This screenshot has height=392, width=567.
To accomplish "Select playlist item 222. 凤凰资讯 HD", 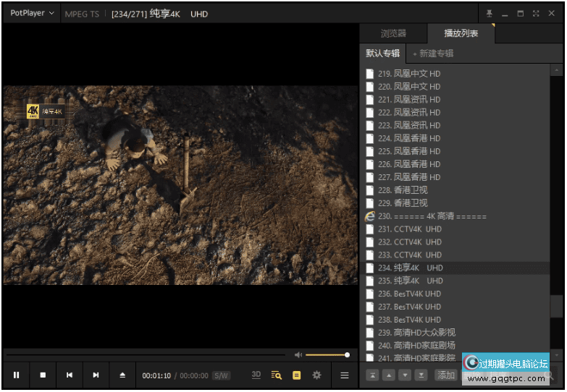I will point(455,113).
